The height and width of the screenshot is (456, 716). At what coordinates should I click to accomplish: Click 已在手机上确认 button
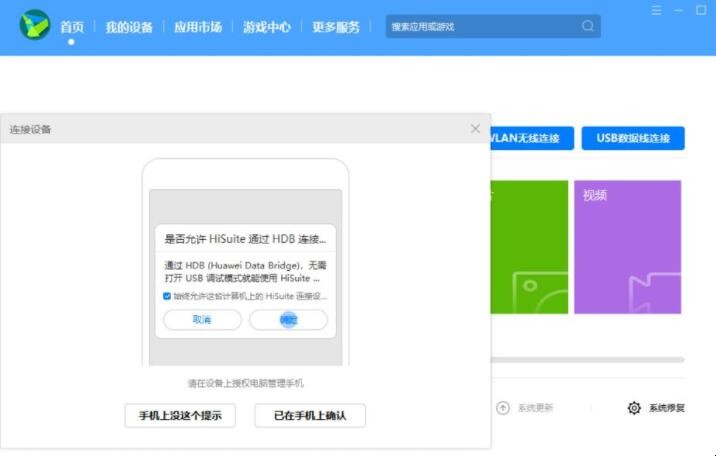click(x=310, y=415)
